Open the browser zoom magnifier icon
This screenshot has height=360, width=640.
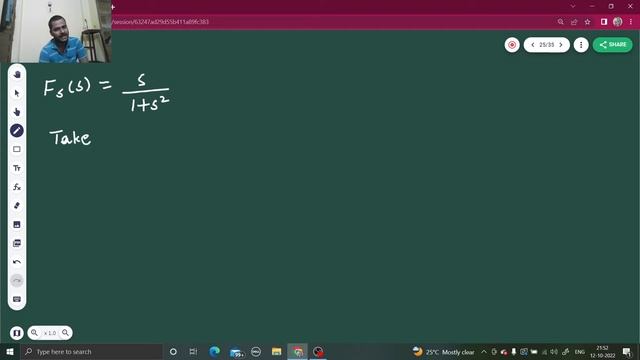click(x=560, y=22)
